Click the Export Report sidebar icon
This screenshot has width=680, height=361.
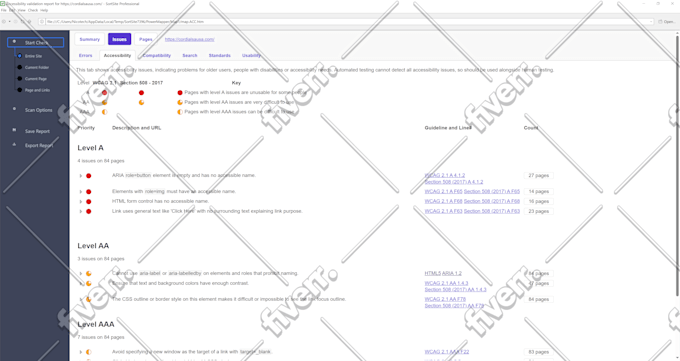14,144
